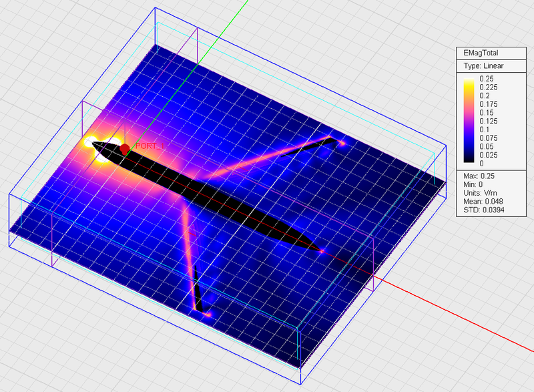This screenshot has width=534, height=392.
Task: Open the Type: Linear scale selector
Action: pyautogui.click(x=485, y=66)
